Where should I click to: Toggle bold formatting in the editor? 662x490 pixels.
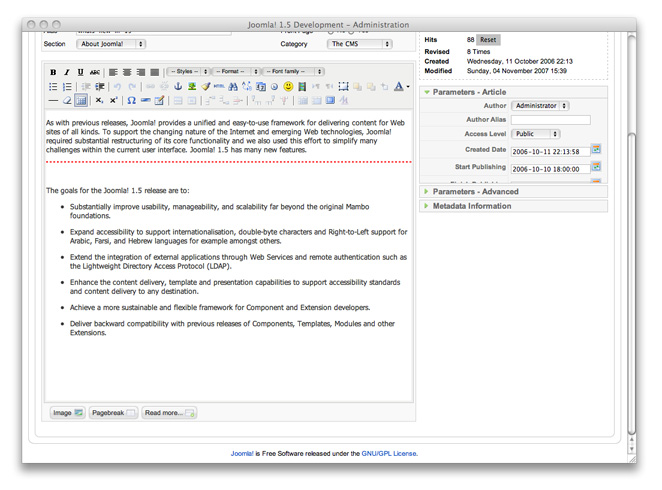pyautogui.click(x=53, y=72)
